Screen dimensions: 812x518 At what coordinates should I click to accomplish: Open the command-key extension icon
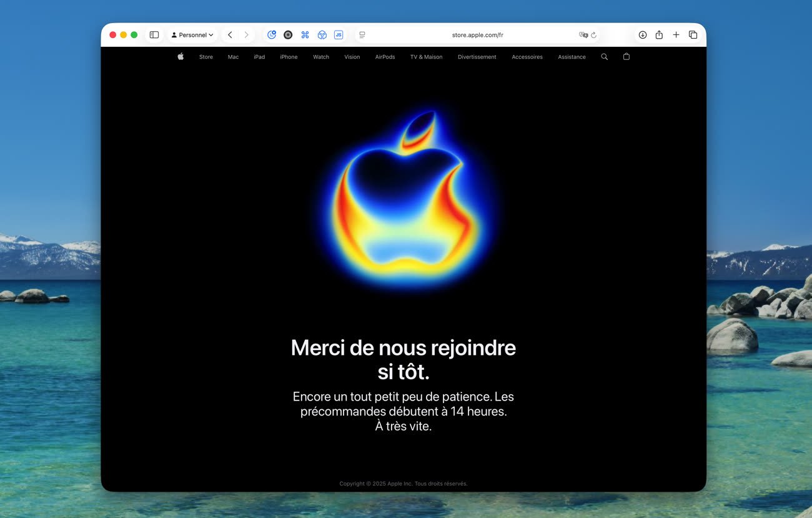(x=305, y=35)
